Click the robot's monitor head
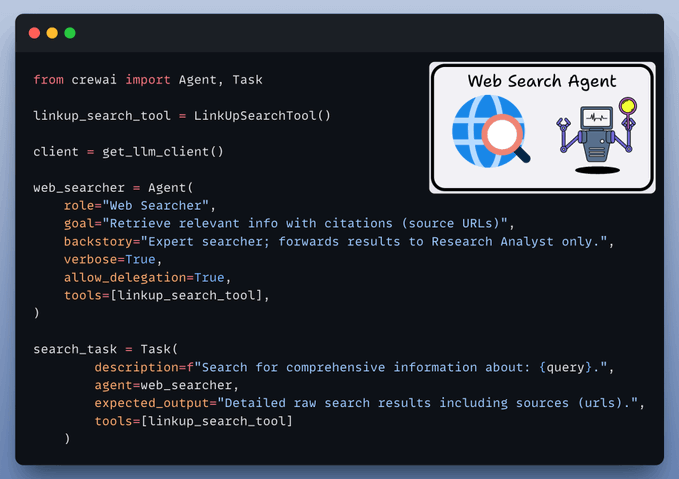Screen dimensions: 679x479 pyautogui.click(x=596, y=118)
